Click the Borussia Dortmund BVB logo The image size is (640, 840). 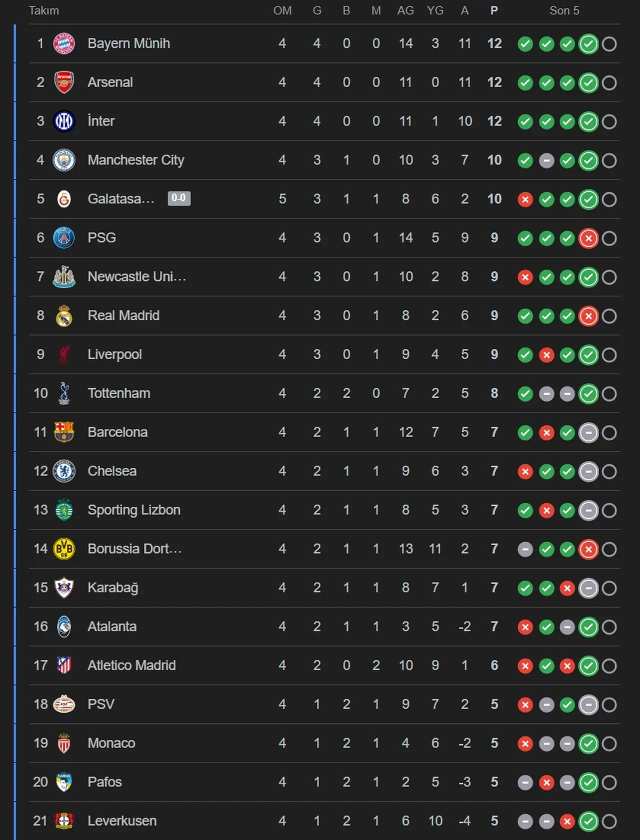coord(64,549)
